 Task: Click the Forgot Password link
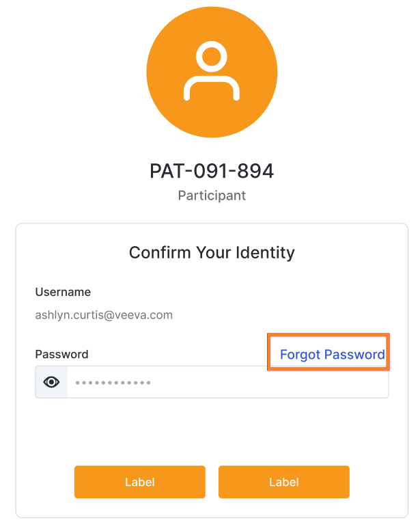[x=332, y=354]
